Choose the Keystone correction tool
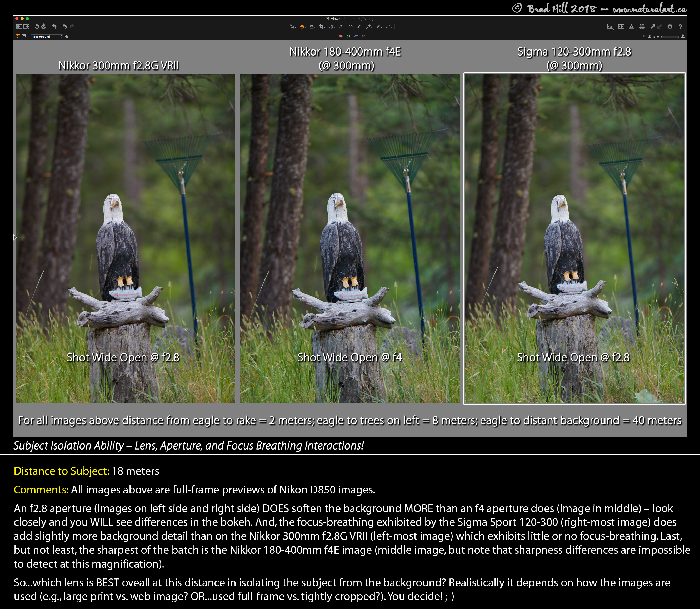Image resolution: width=700 pixels, height=609 pixels. coord(341,27)
